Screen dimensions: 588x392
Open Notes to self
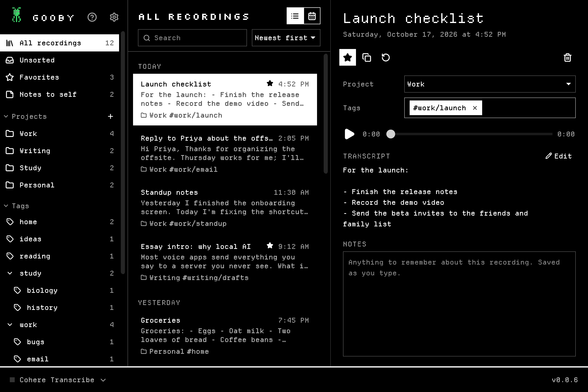click(60, 95)
